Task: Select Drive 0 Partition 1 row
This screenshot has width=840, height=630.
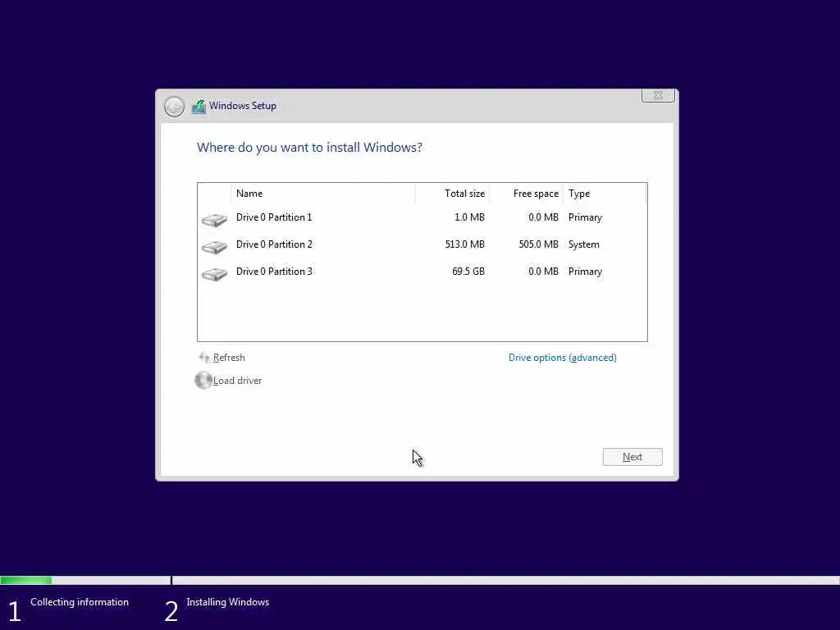Action: pyautogui.click(x=422, y=217)
